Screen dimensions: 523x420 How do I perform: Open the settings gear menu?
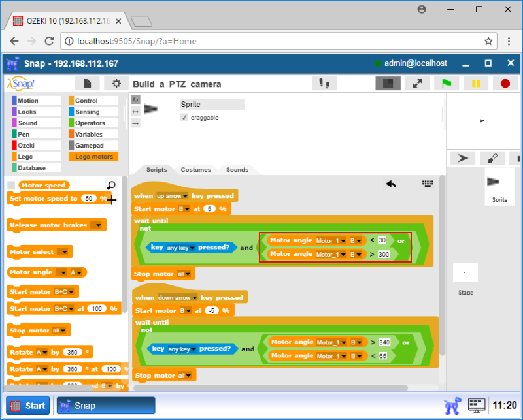[116, 84]
